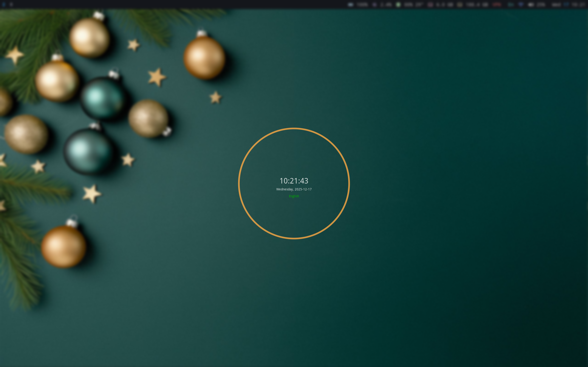Click the green temperature module icon
Screen dimensions: 588x367
(x=398, y=5)
